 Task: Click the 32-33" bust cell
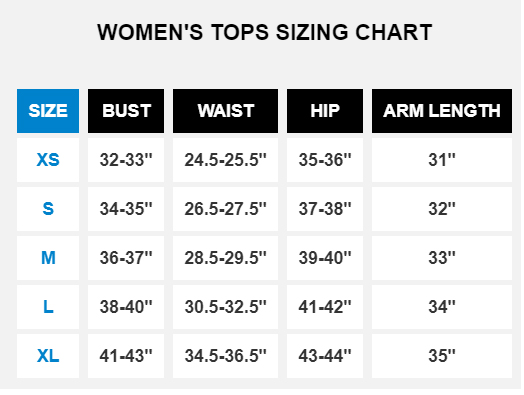[x=126, y=160]
